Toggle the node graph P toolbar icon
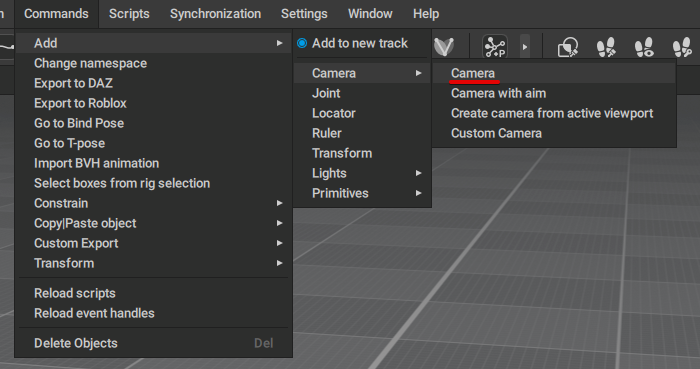Viewport: 700px width, 369px height. pyautogui.click(x=495, y=46)
